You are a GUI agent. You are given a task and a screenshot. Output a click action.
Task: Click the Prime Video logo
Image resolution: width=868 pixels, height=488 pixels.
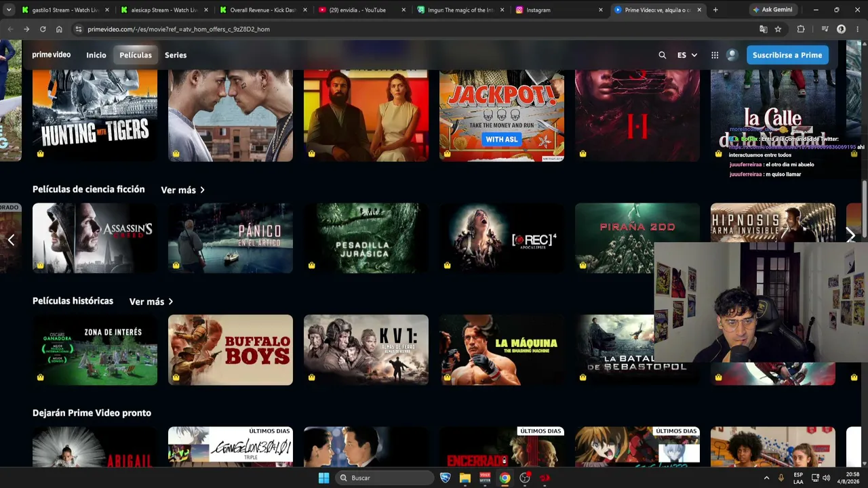(x=51, y=55)
